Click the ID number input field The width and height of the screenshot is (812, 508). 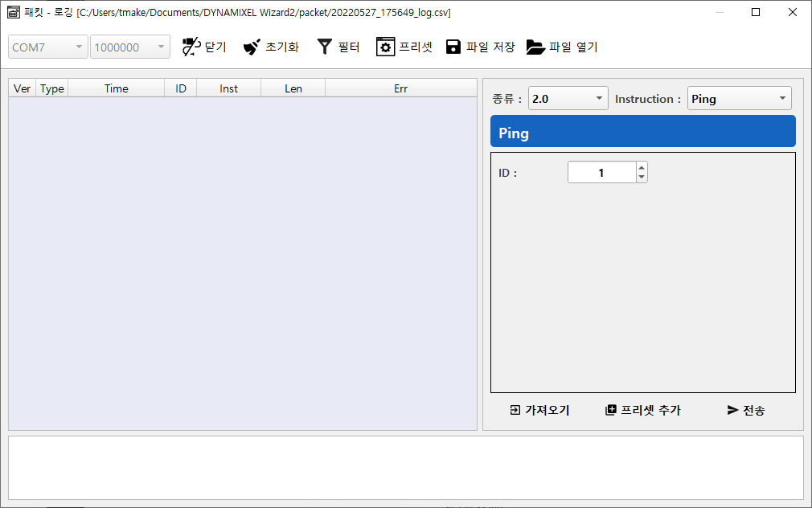601,172
